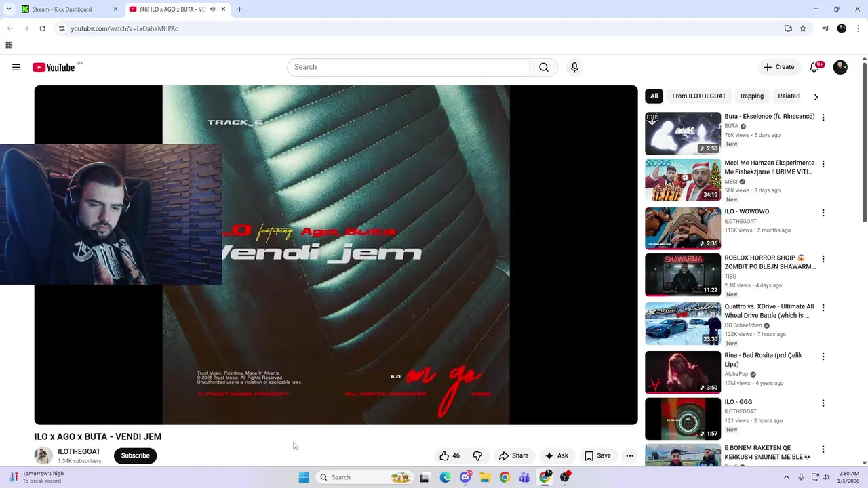The height and width of the screenshot is (488, 868).
Task: Reload the page in Chrome
Action: [42, 28]
